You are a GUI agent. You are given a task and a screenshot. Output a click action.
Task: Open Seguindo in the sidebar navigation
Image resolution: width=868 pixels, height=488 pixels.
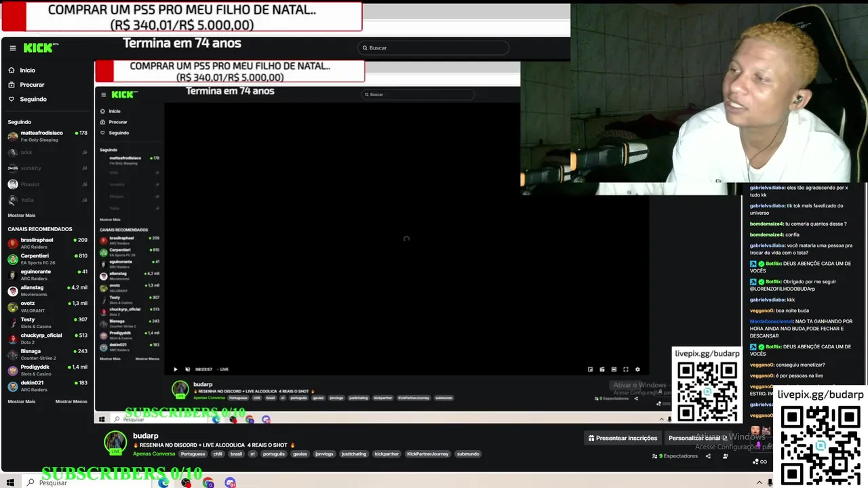tap(33, 99)
